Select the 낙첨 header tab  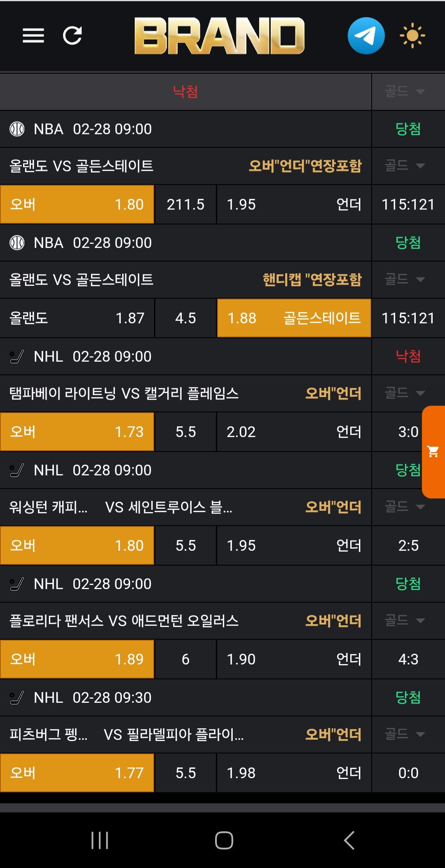click(x=185, y=91)
